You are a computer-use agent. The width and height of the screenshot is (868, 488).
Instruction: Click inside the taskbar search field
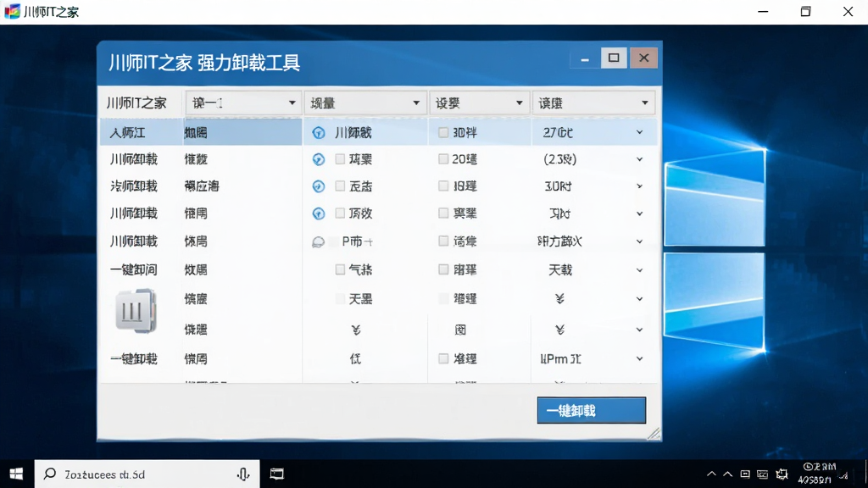pyautogui.click(x=147, y=474)
